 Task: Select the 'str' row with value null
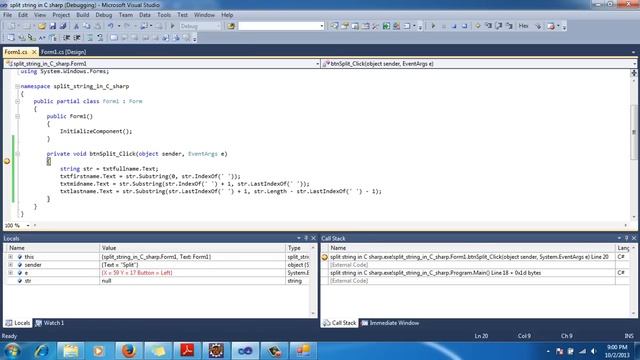point(158,281)
